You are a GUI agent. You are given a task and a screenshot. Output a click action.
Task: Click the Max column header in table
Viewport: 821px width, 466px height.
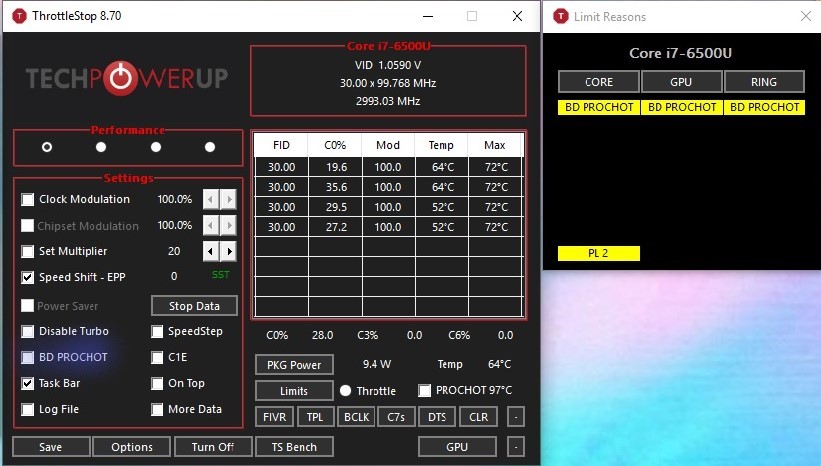495,146
